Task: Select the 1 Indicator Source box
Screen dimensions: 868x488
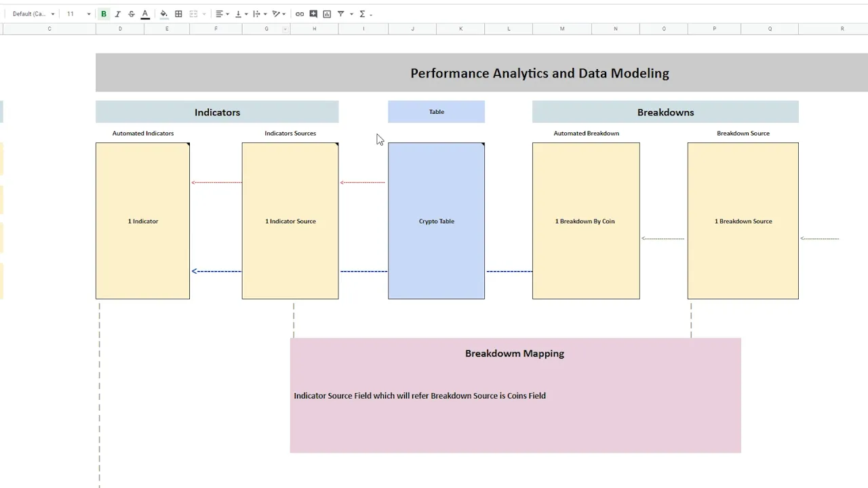Action: pyautogui.click(x=290, y=220)
